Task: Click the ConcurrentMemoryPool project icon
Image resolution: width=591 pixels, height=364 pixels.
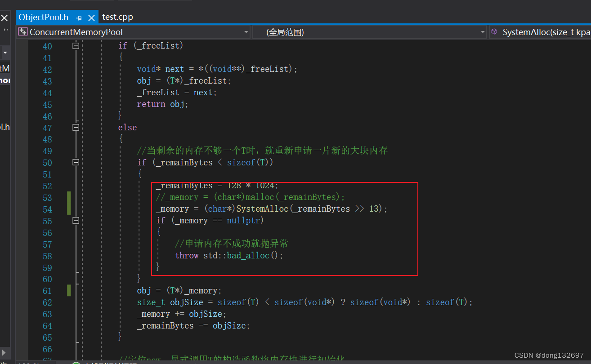Action: (x=23, y=32)
